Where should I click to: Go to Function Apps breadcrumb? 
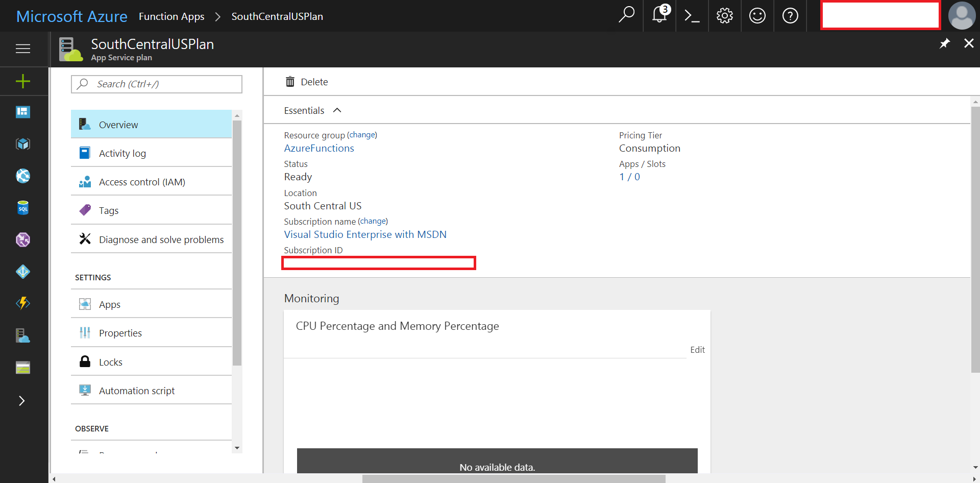point(171,16)
